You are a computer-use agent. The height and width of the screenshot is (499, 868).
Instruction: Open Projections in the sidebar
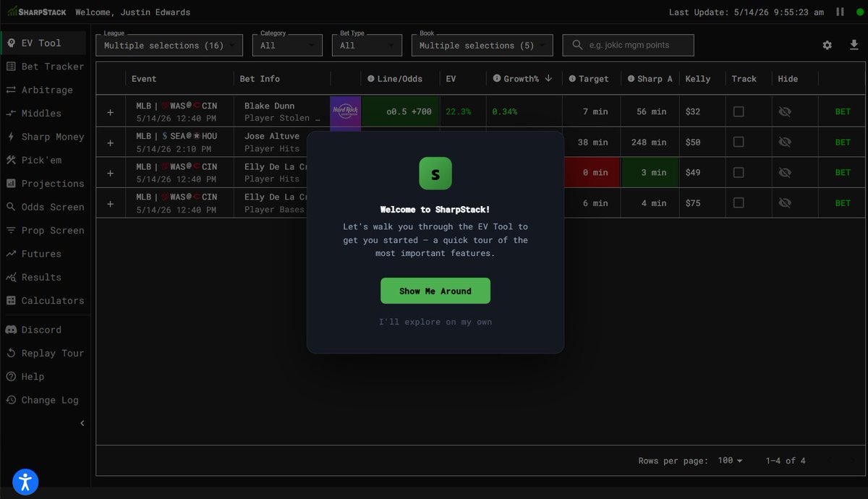(x=43, y=184)
